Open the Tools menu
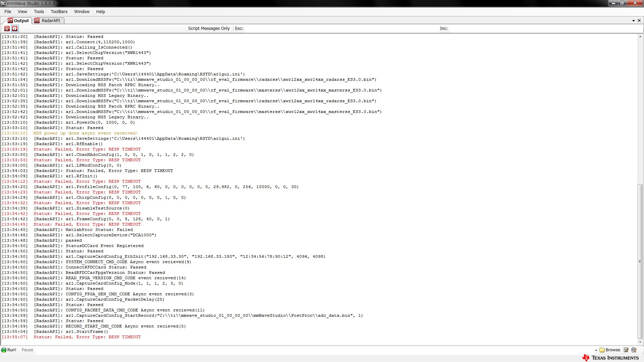644x362 pixels. click(39, 11)
